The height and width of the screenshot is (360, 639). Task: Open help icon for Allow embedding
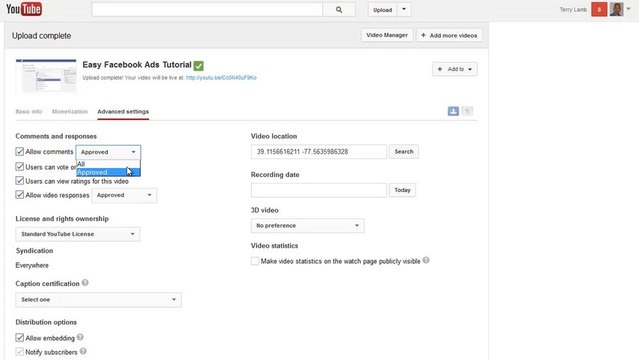[x=80, y=337]
